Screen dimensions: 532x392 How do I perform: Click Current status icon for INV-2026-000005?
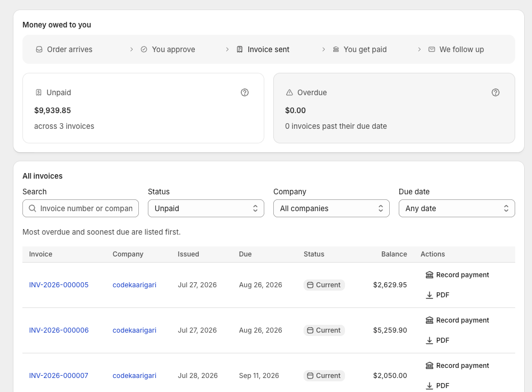tap(310, 285)
